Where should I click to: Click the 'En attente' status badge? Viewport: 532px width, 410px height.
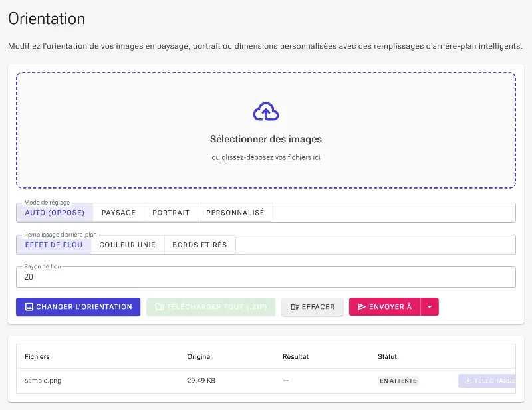point(398,381)
